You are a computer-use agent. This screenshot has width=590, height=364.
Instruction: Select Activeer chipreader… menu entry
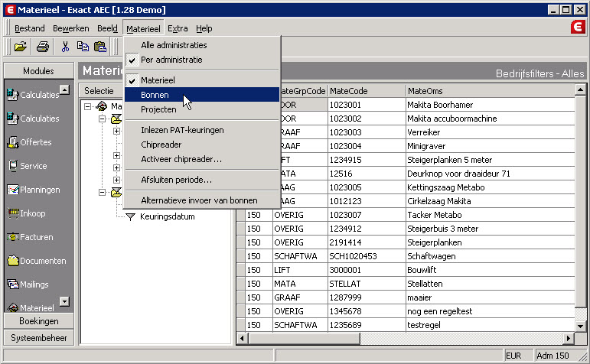(202, 159)
